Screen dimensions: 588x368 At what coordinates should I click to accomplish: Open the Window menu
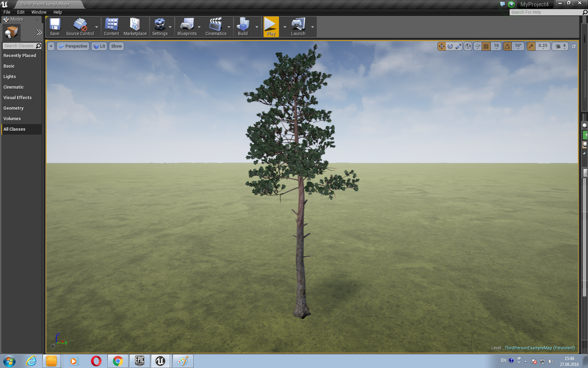[x=39, y=12]
